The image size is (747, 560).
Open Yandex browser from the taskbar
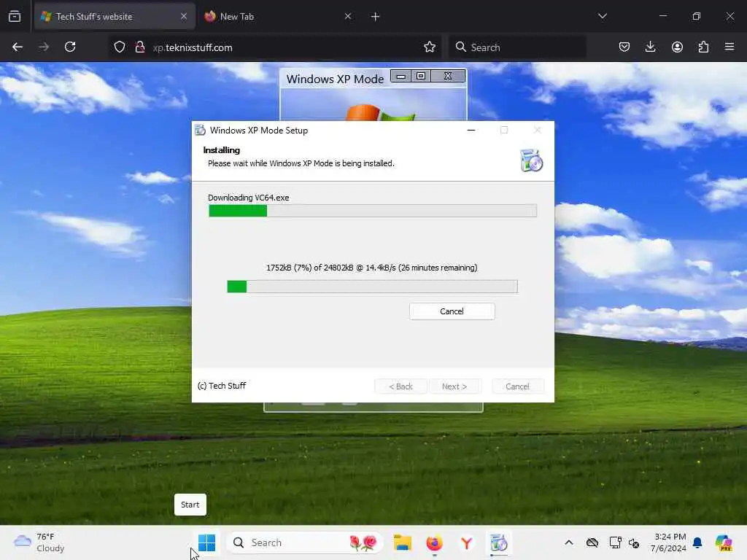click(467, 542)
